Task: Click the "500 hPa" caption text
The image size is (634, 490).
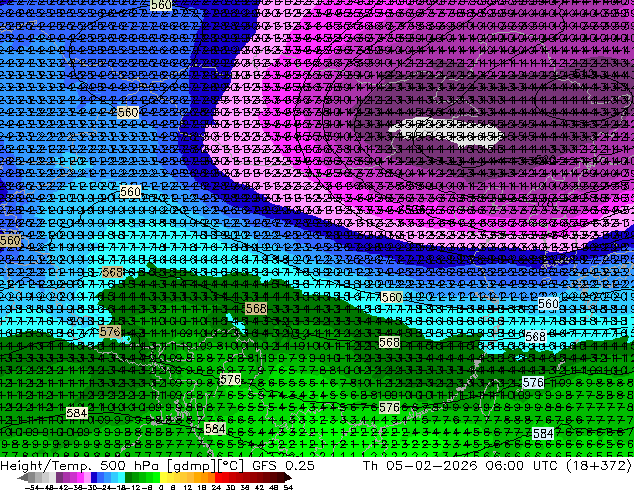Action: click(131, 465)
